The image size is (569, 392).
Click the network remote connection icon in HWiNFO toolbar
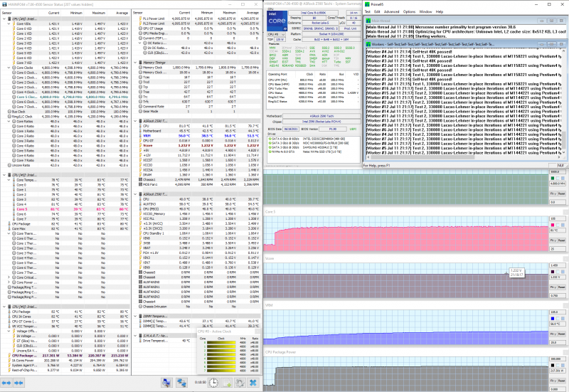pos(181,383)
